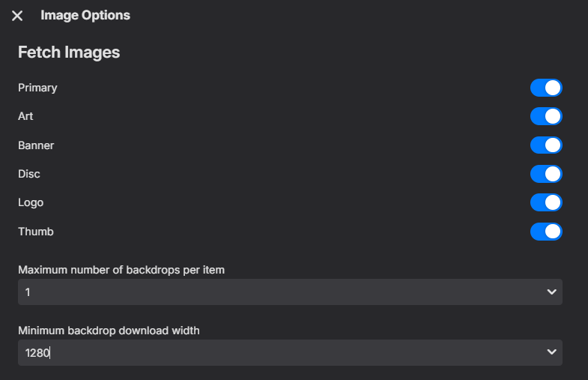Click the Disc label text
This screenshot has height=380, width=588.
pyautogui.click(x=29, y=174)
